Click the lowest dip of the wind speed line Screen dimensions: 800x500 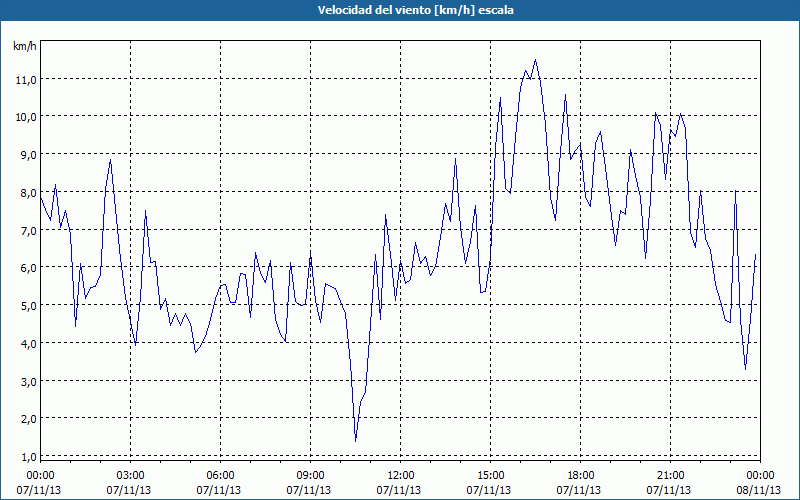(x=356, y=441)
